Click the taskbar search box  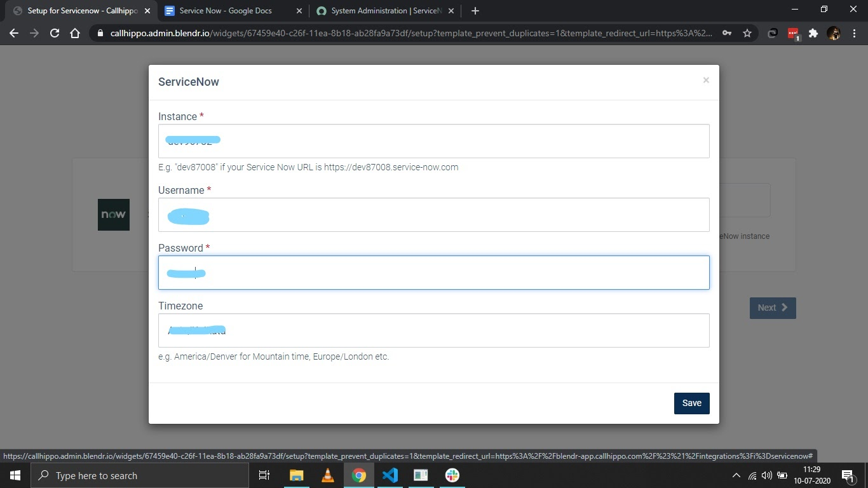point(140,475)
